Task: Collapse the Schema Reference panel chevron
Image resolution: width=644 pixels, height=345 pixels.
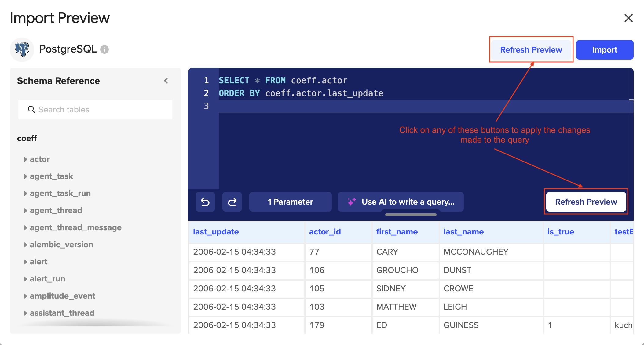Action: pos(166,81)
